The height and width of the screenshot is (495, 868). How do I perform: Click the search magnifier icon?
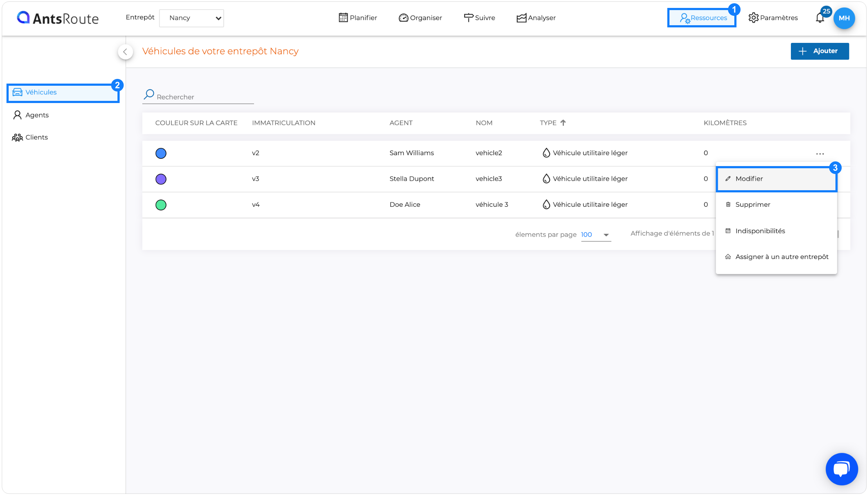pos(149,94)
